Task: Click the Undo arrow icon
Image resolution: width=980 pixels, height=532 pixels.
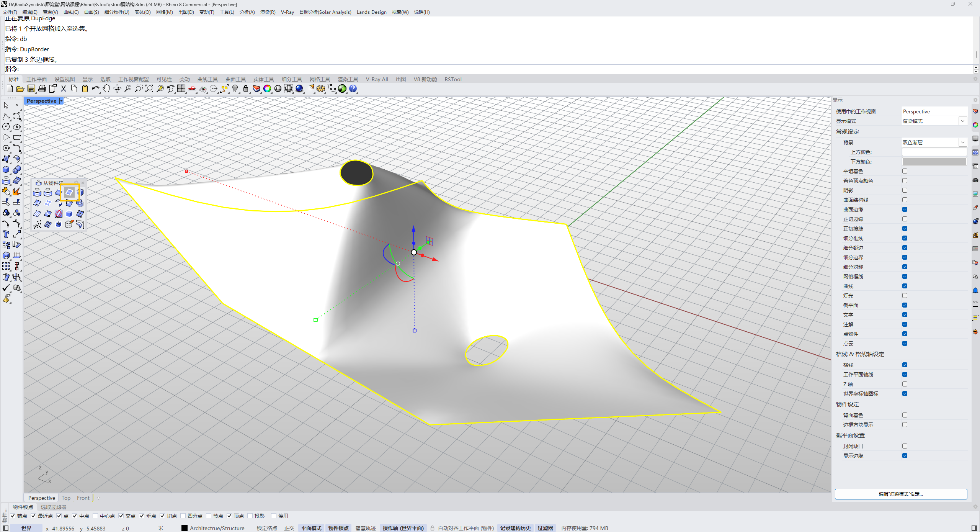Action: pos(95,89)
